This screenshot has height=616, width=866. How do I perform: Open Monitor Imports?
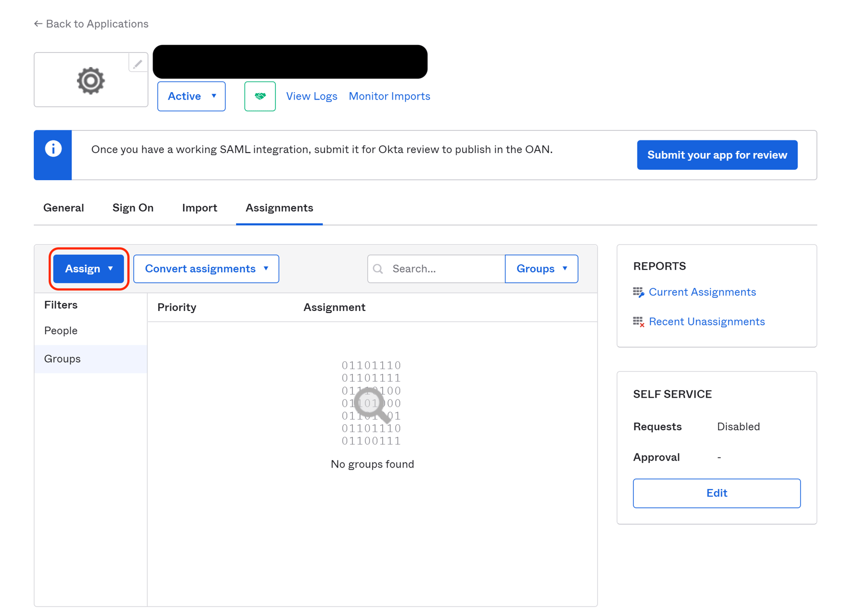point(389,96)
